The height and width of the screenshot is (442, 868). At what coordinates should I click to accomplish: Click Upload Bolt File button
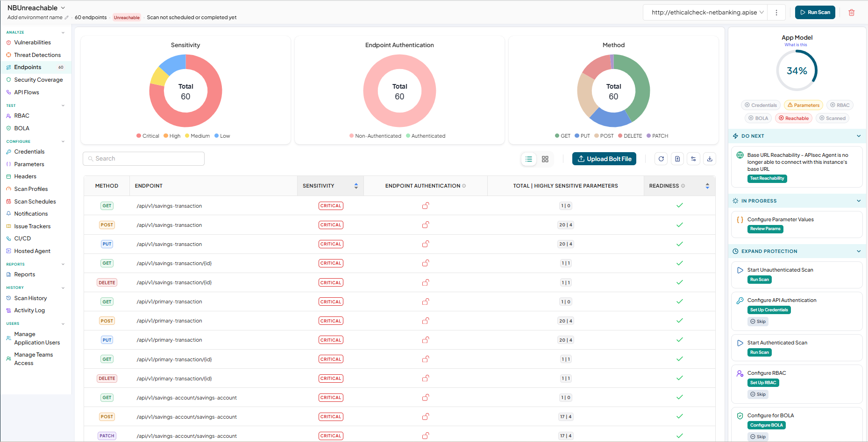[x=604, y=159]
